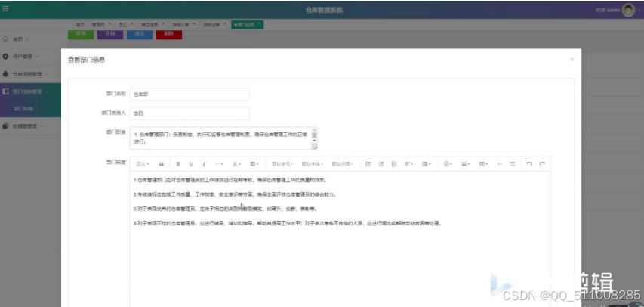Open the insert table dropdown
644x307 pixels.
click(483, 164)
